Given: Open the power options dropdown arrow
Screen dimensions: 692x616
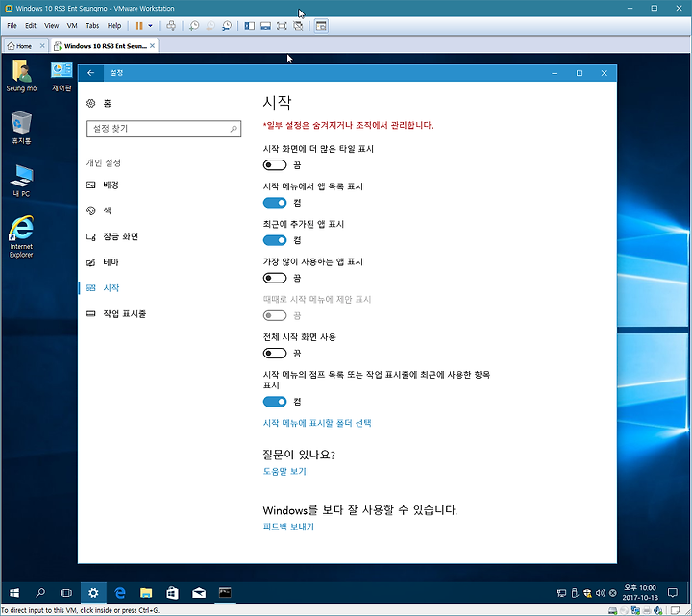Looking at the screenshot, I should 150,26.
